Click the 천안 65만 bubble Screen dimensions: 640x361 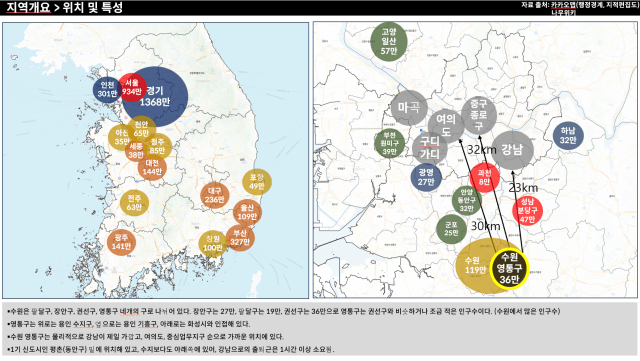point(141,128)
